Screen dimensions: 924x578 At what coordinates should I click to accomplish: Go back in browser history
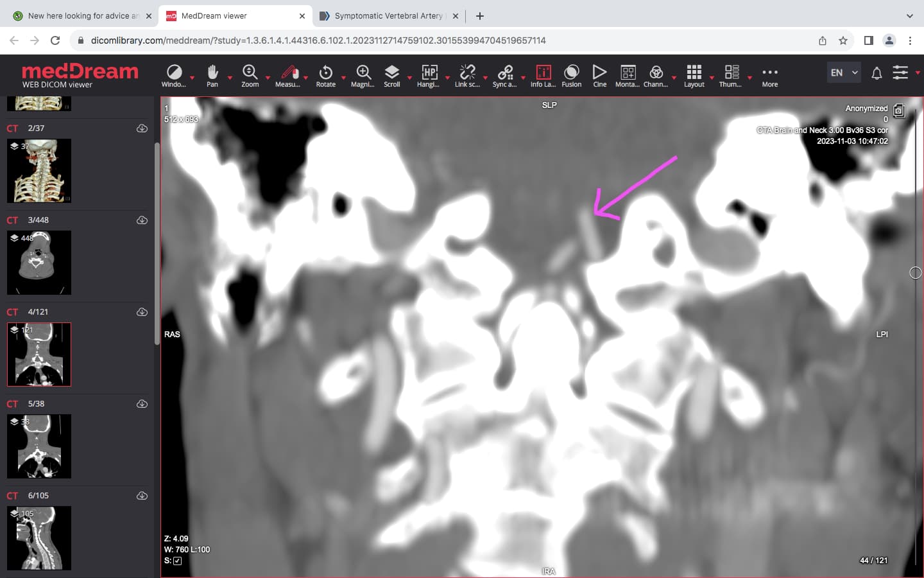coord(14,40)
